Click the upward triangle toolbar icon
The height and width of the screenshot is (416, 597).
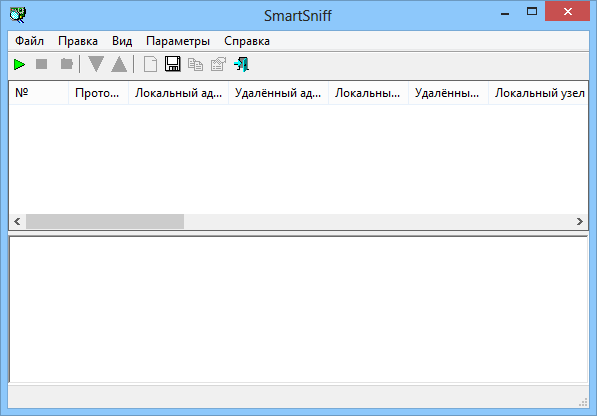(119, 64)
